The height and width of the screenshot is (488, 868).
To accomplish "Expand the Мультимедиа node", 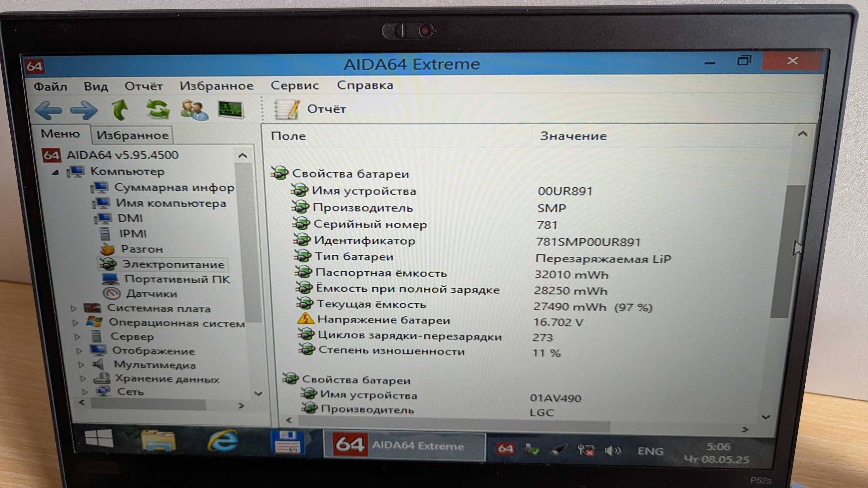I will (81, 365).
